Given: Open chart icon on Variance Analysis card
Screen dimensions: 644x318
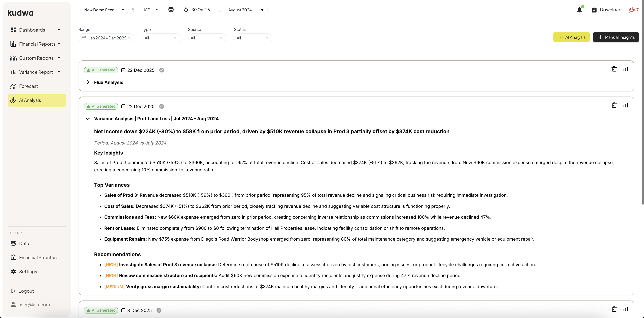Looking at the screenshot, I should coord(625,105).
